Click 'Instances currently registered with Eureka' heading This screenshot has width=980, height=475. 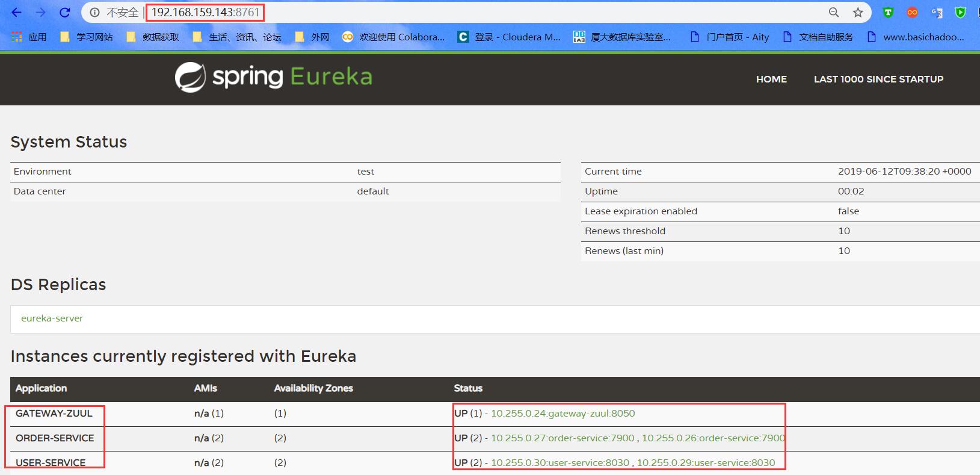pyautogui.click(x=183, y=356)
